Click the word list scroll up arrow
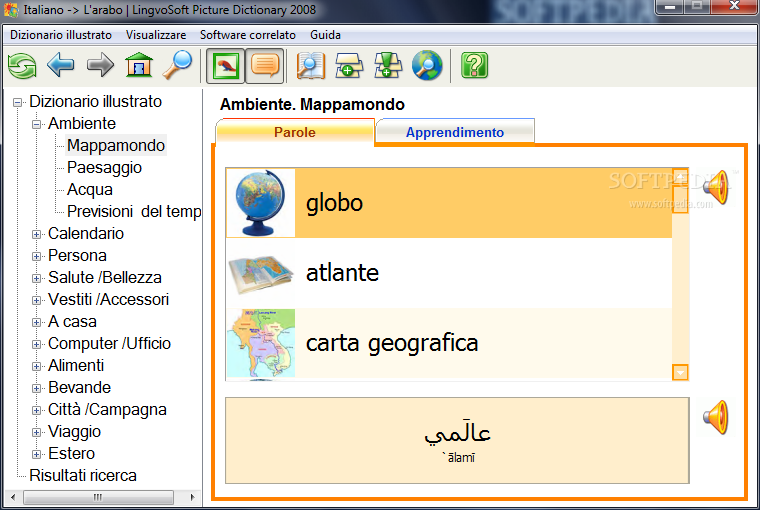760x510 pixels. (681, 175)
